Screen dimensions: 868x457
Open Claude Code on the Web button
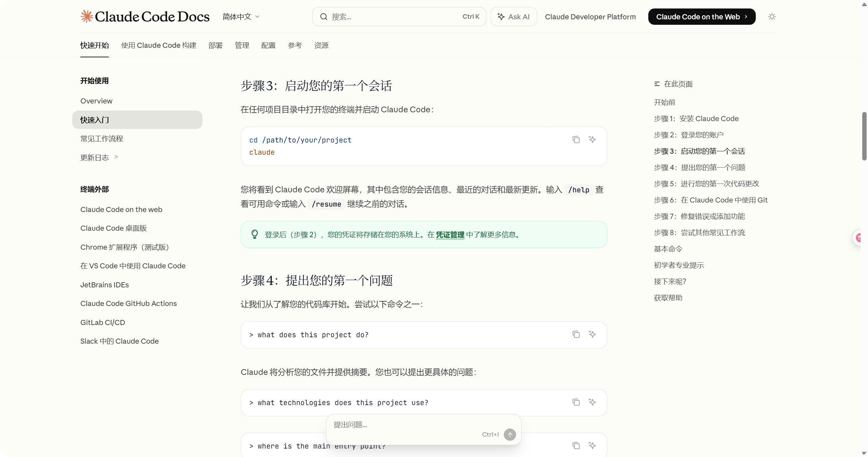[x=702, y=17]
